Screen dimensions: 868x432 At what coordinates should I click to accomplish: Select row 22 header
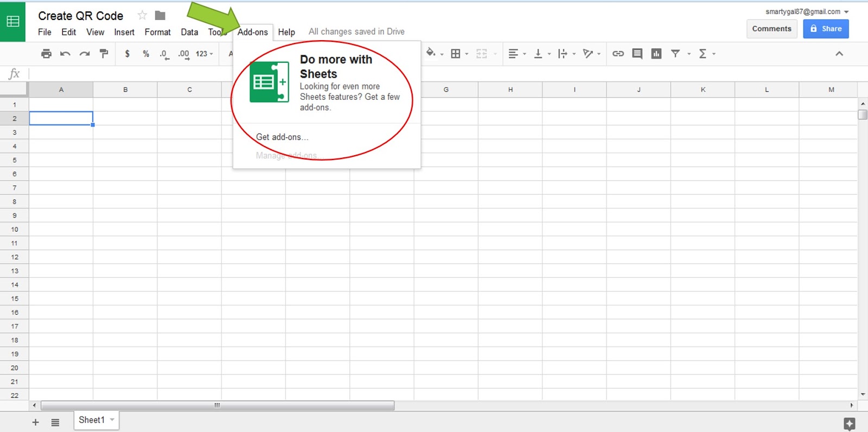click(14, 395)
